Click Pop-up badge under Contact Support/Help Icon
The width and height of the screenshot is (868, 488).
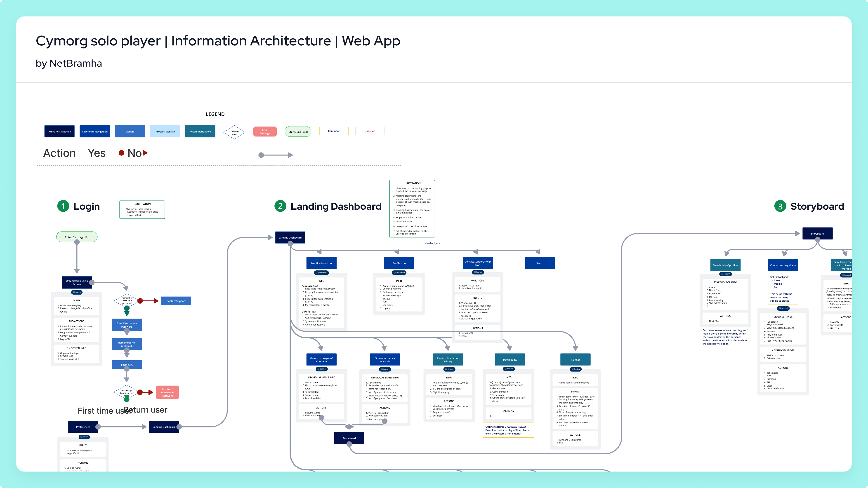tap(477, 272)
